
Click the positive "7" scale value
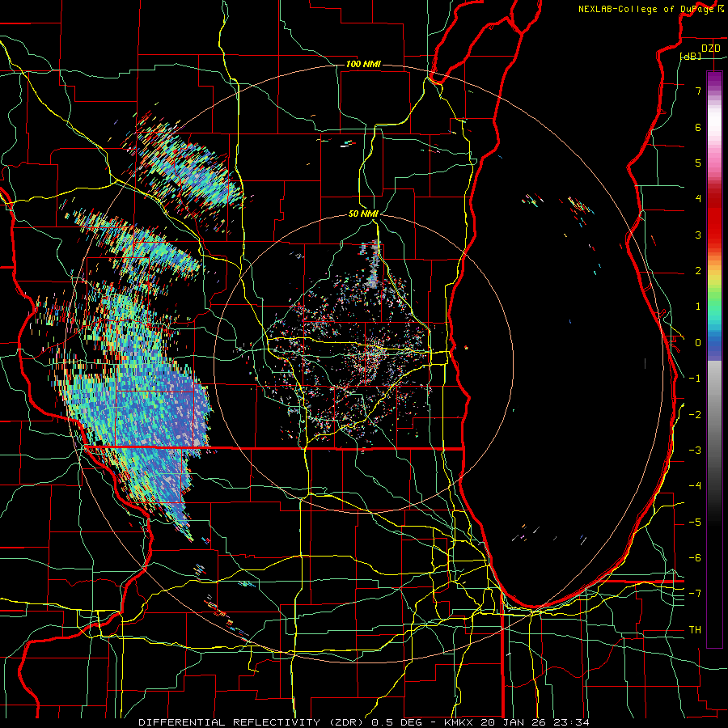[698, 91]
